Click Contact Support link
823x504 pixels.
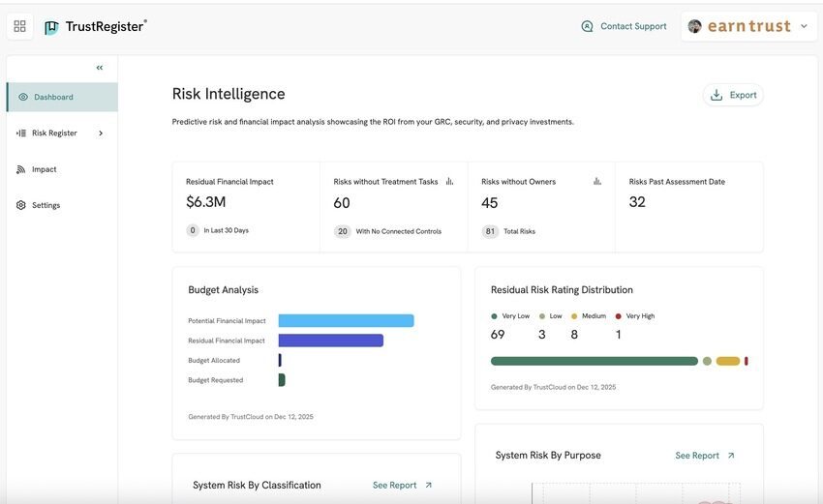coord(633,26)
